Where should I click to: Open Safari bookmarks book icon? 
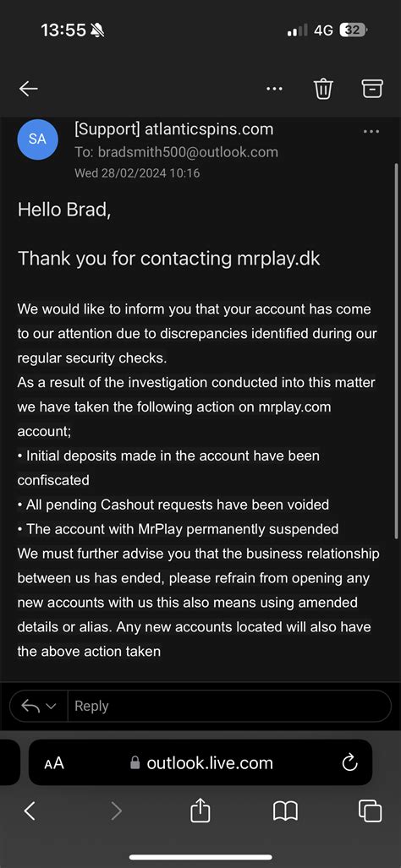tap(286, 811)
